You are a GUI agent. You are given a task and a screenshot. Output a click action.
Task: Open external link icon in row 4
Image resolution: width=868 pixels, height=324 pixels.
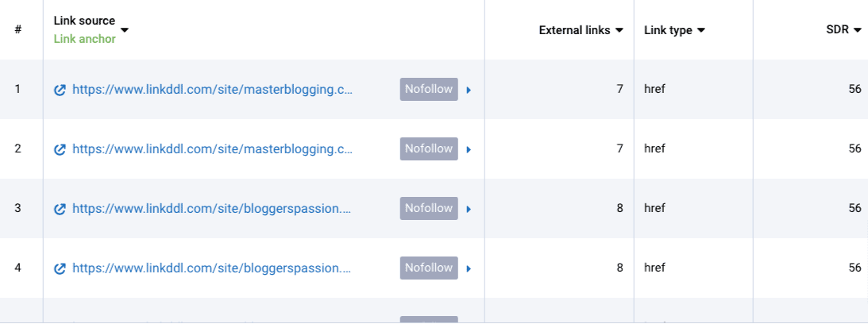pos(60,268)
